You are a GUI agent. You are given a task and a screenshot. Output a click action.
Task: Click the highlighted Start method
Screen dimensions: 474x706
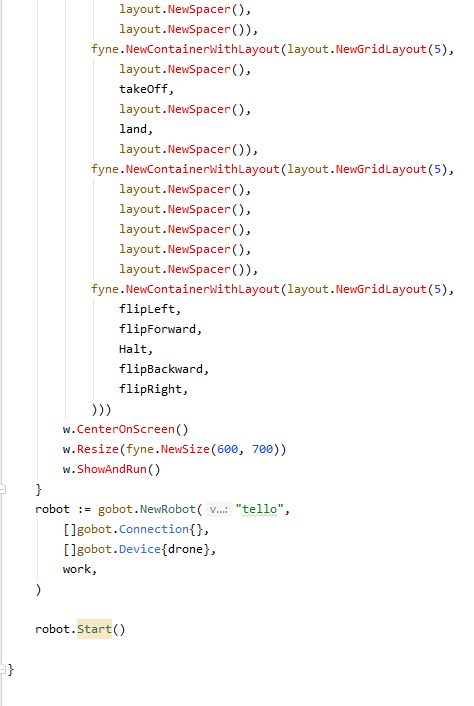94,629
